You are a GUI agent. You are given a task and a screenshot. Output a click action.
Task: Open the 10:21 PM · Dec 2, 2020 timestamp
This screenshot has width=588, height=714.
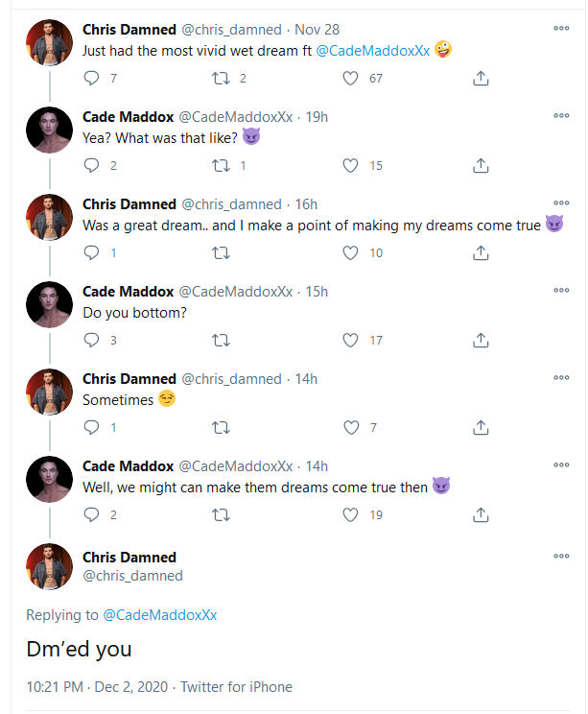[97, 687]
